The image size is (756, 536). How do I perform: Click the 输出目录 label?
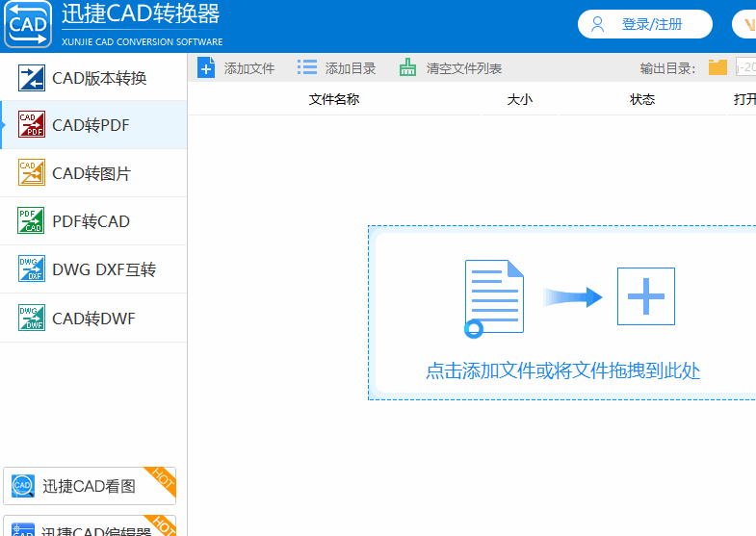[x=667, y=68]
